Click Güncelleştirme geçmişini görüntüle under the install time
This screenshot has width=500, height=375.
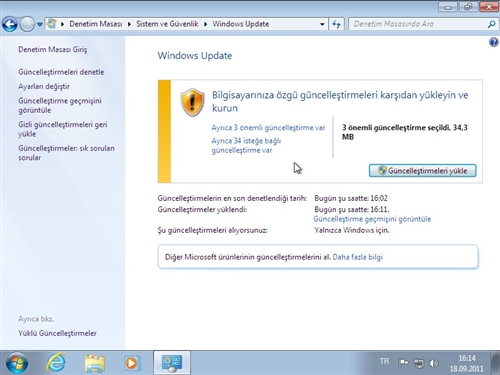pos(372,219)
